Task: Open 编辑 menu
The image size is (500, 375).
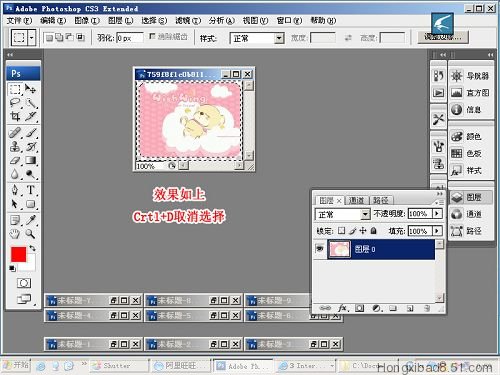Action: (53, 21)
